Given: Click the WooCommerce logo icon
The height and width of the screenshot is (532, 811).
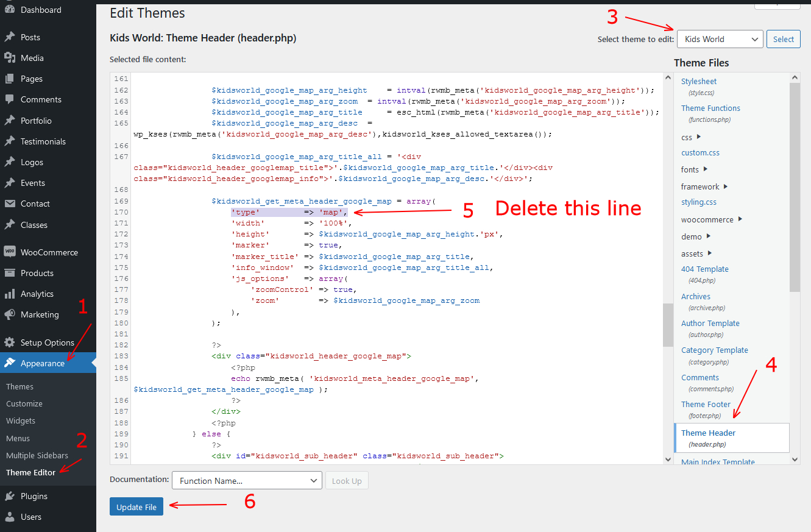Looking at the screenshot, I should tap(10, 252).
